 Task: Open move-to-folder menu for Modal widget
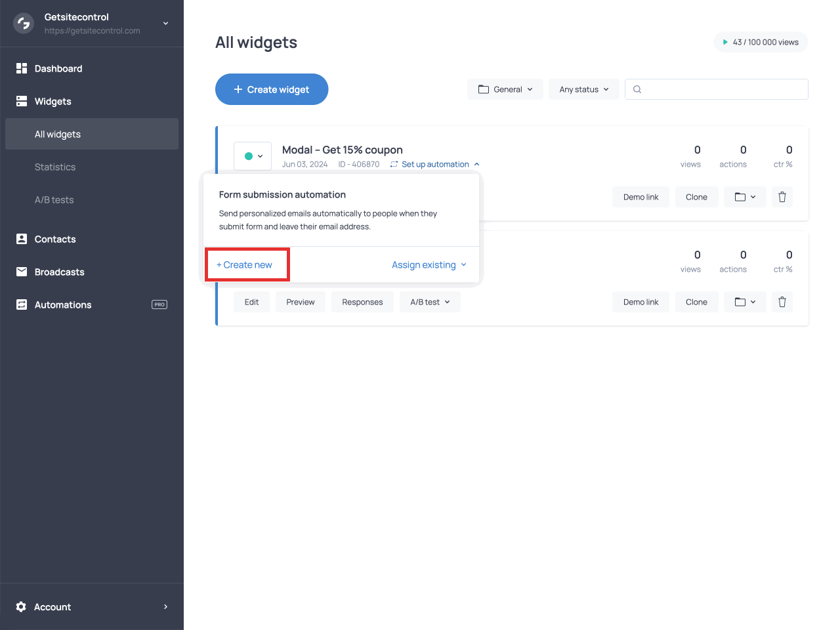745,197
